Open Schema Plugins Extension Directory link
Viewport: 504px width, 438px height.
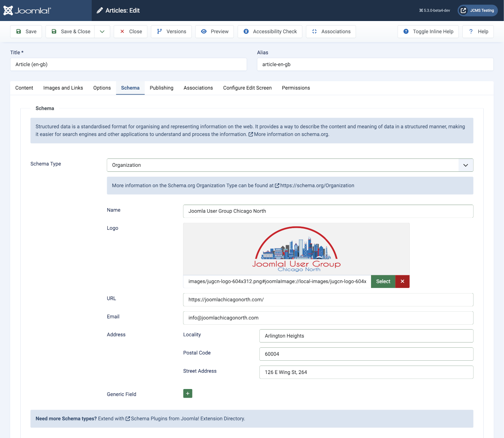pyautogui.click(x=185, y=419)
